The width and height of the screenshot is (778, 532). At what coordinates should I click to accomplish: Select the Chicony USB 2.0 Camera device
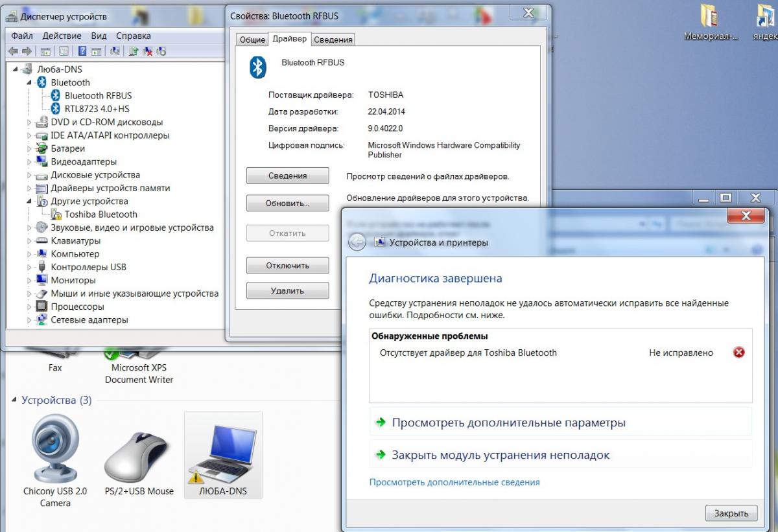(55, 461)
